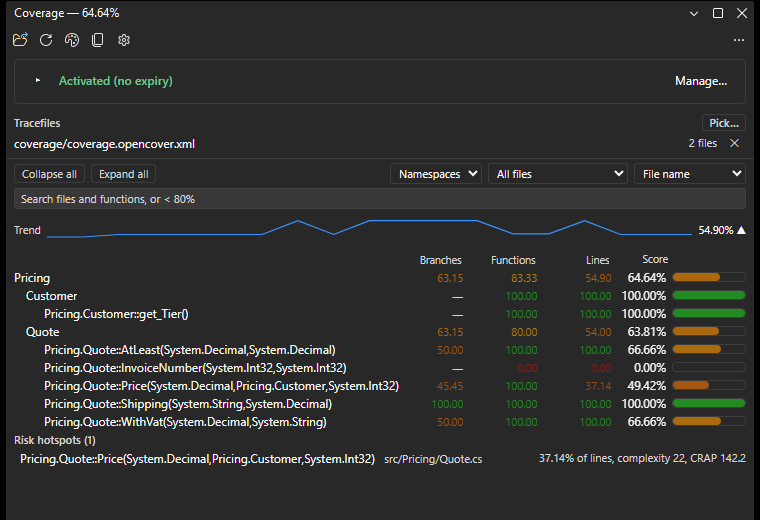Open the File name sort dropdown
760x520 pixels.
pyautogui.click(x=690, y=174)
